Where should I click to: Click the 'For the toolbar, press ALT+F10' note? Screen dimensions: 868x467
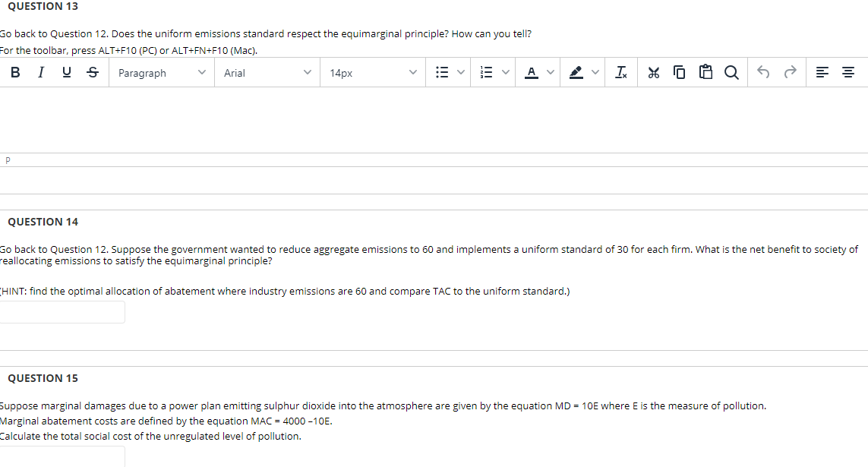(x=128, y=50)
